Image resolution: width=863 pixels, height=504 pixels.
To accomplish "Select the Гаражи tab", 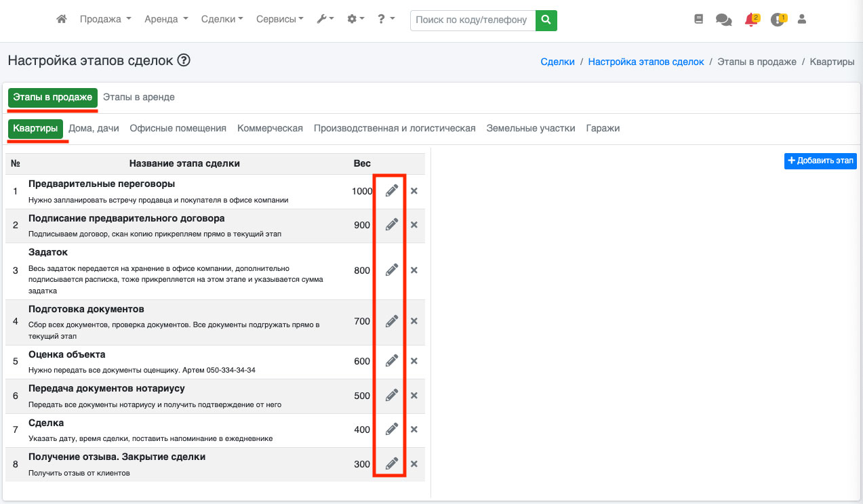I will click(x=603, y=128).
